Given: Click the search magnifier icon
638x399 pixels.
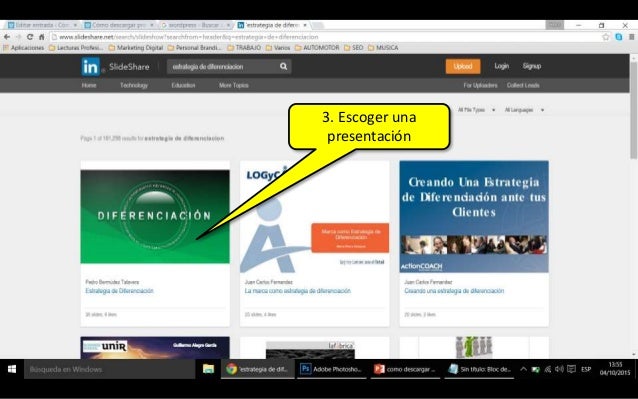Looking at the screenshot, I should [284, 66].
